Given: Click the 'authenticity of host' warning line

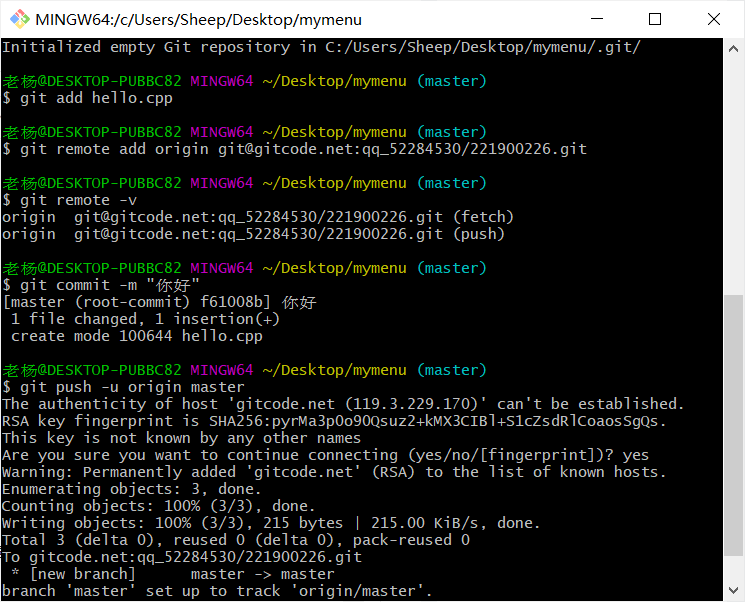Looking at the screenshot, I should point(343,404).
